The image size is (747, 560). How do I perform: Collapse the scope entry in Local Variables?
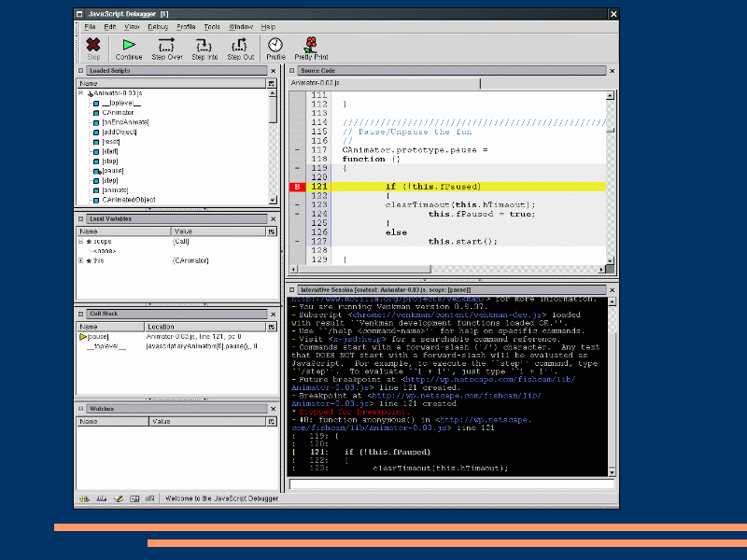(x=81, y=241)
